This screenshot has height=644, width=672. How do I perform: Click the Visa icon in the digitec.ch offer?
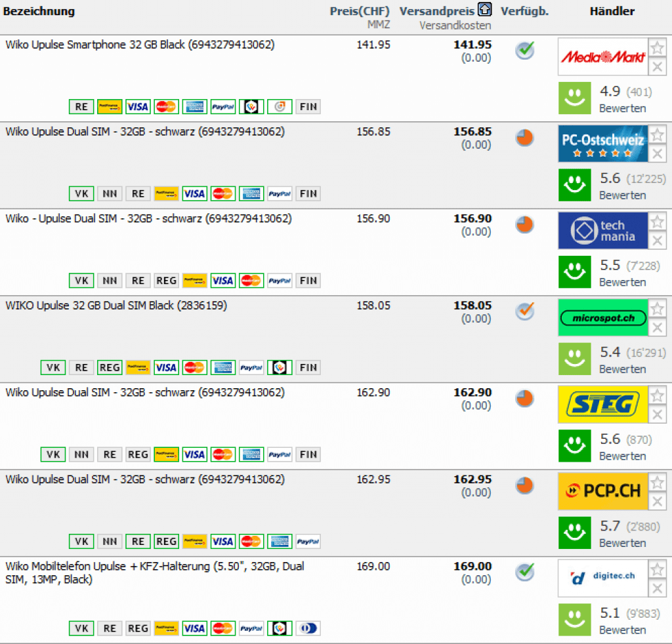(194, 628)
